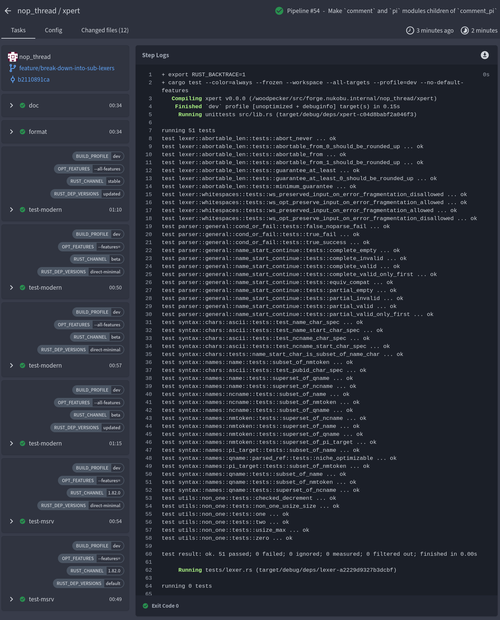
Task: Switch to the Config tab
Action: point(53,30)
